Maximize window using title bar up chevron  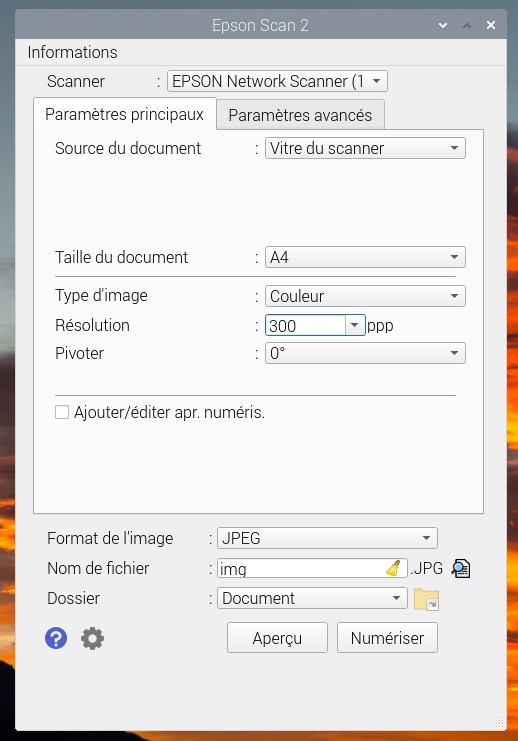(467, 25)
